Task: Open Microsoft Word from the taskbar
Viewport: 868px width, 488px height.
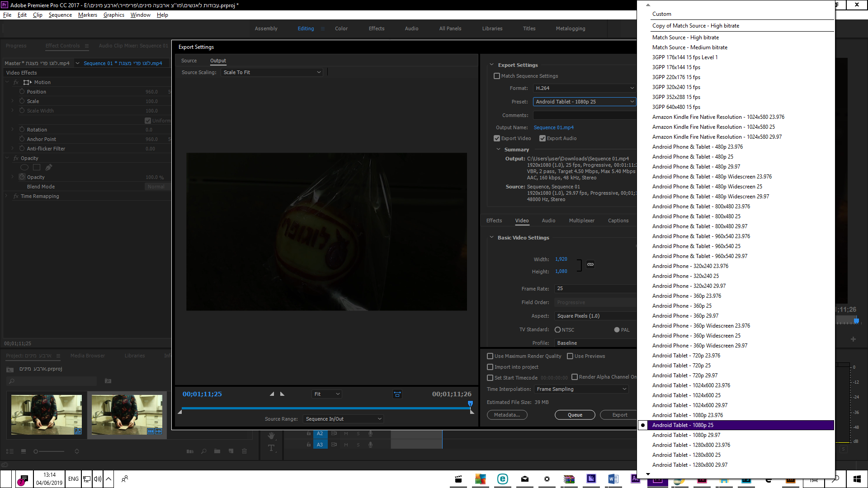Action: 613,479
